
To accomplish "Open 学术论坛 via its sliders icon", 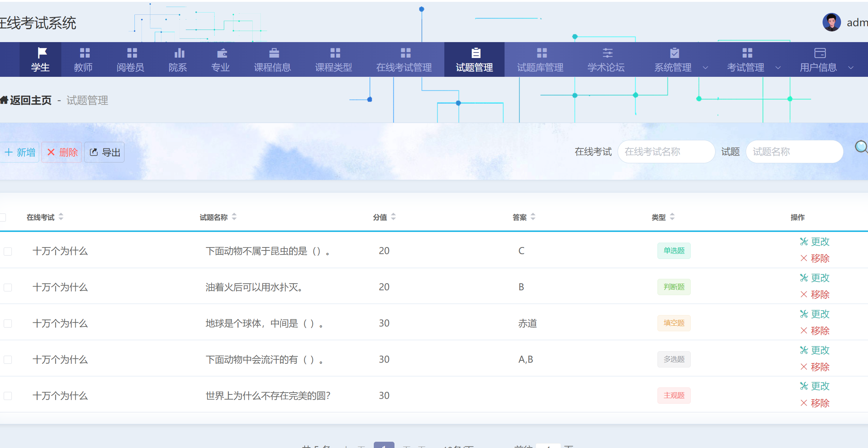I will pyautogui.click(x=606, y=52).
